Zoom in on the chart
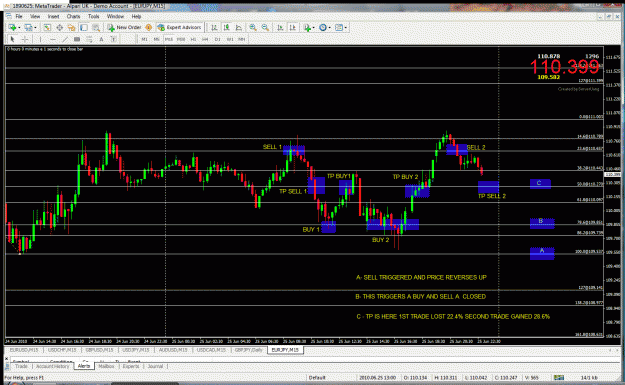The height and width of the screenshot is (385, 625). click(x=253, y=28)
